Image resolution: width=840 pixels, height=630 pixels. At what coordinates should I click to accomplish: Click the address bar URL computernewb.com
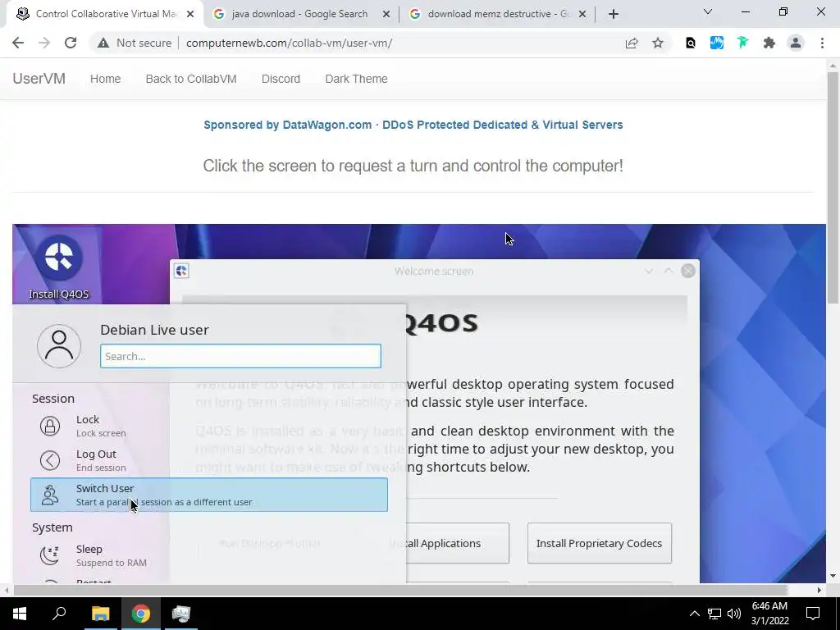pos(290,43)
